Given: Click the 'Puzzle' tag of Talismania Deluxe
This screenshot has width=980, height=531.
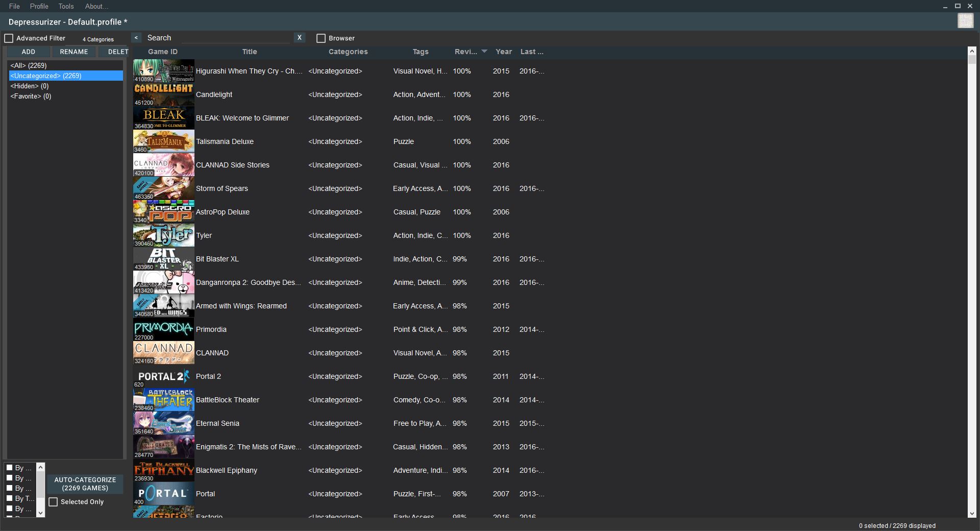Looking at the screenshot, I should pyautogui.click(x=403, y=141).
